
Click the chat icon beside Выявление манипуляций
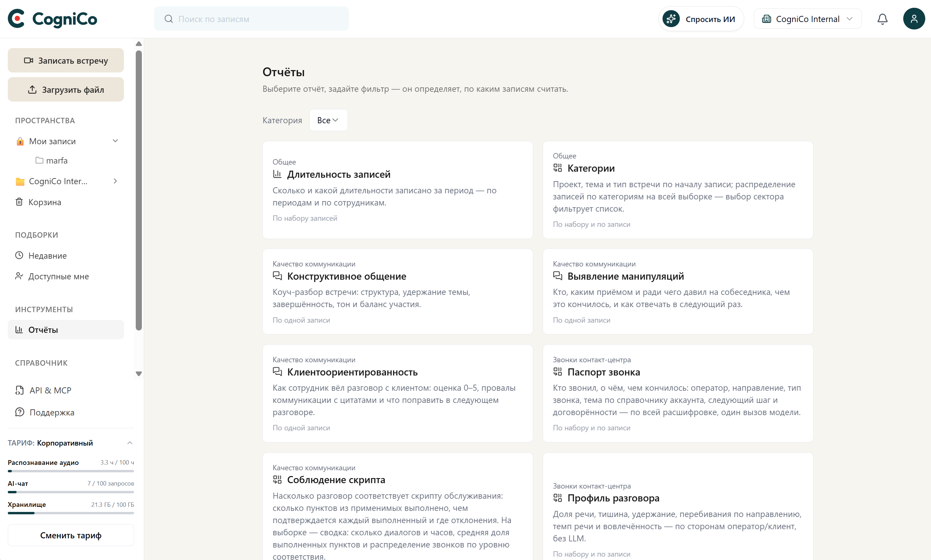pyautogui.click(x=558, y=276)
